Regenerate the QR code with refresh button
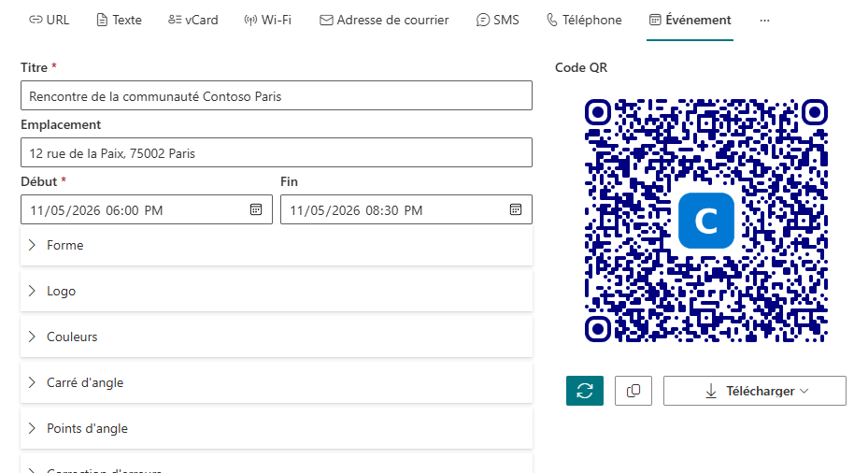 point(585,391)
